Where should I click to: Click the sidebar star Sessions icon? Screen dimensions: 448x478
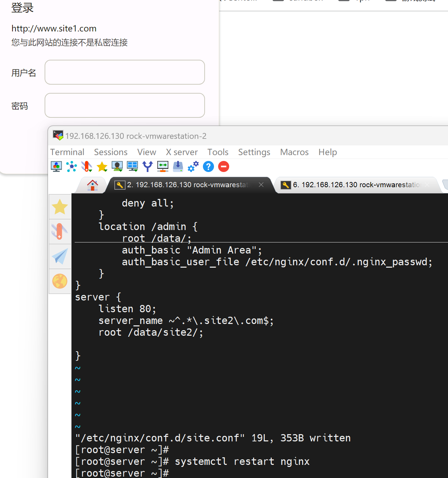(x=60, y=207)
